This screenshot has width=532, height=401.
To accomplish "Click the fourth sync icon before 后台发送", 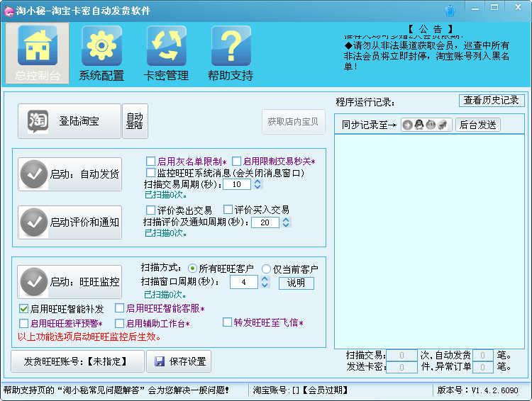I will pyautogui.click(x=442, y=125).
